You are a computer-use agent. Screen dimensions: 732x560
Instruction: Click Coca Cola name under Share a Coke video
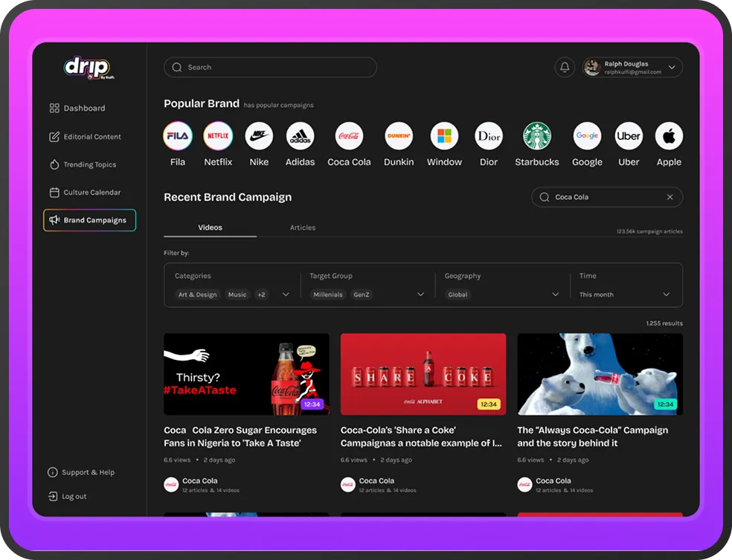(x=376, y=480)
